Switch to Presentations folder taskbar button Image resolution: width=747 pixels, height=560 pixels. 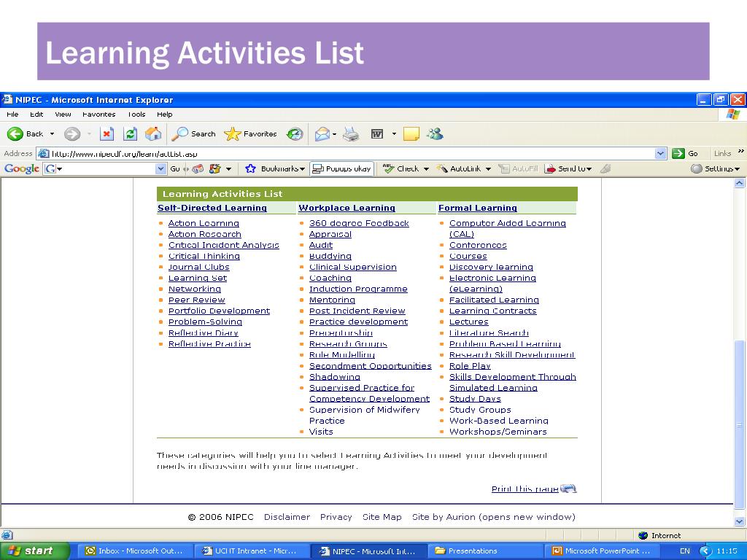point(484,551)
